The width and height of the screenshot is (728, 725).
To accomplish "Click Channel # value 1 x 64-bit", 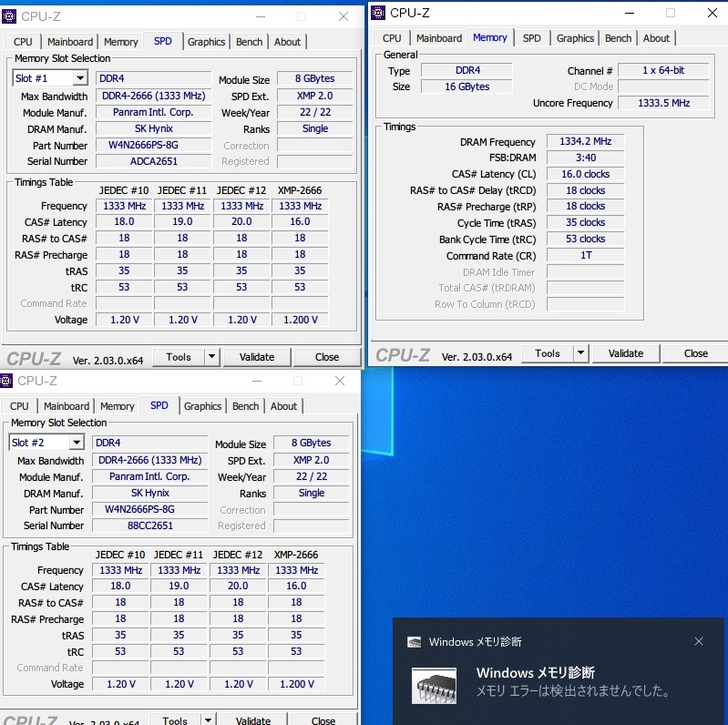I will (663, 70).
